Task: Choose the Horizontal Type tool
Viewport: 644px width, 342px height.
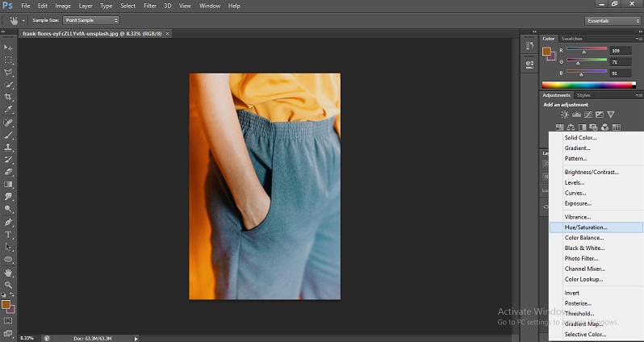Action: 9,234
